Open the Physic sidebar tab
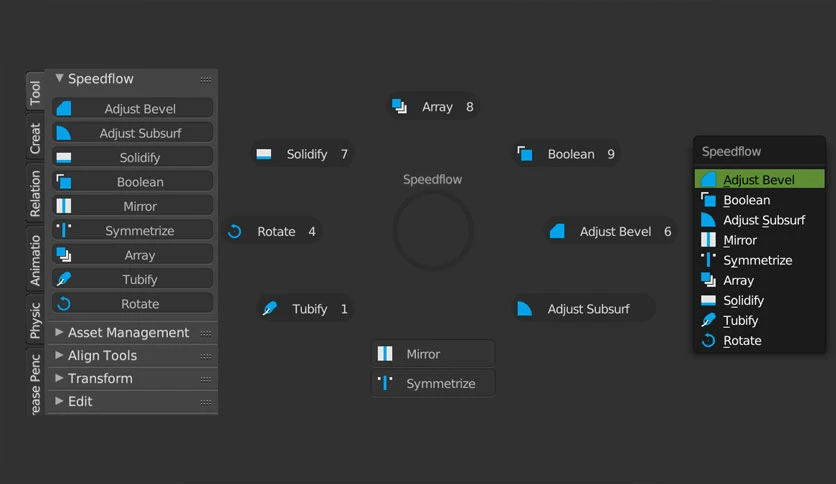This screenshot has width=836, height=484. click(35, 320)
